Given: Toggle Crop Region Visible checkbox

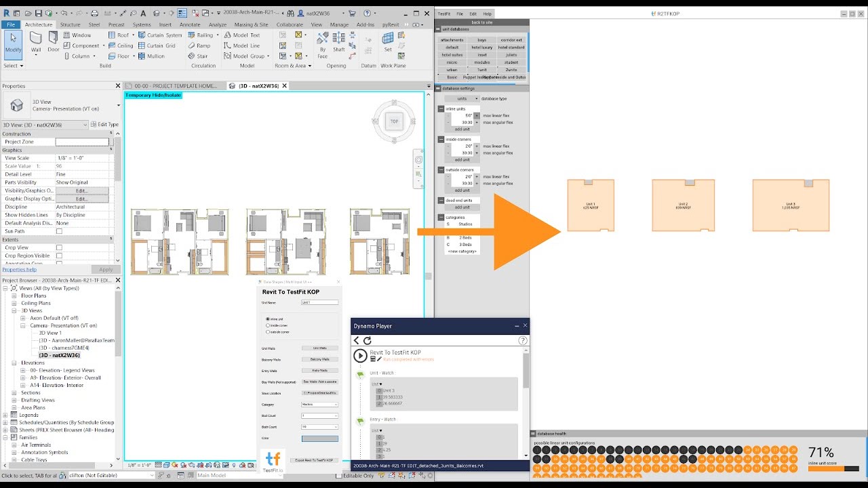Looking at the screenshot, I should 59,256.
